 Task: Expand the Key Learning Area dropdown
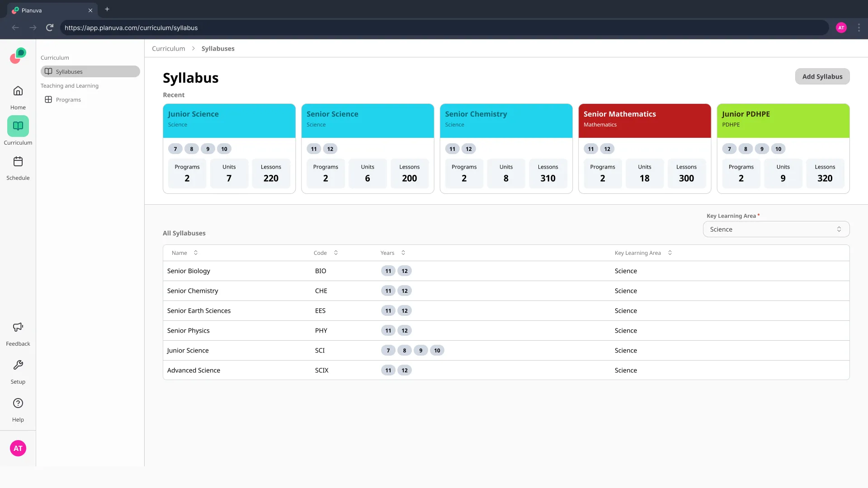(776, 229)
